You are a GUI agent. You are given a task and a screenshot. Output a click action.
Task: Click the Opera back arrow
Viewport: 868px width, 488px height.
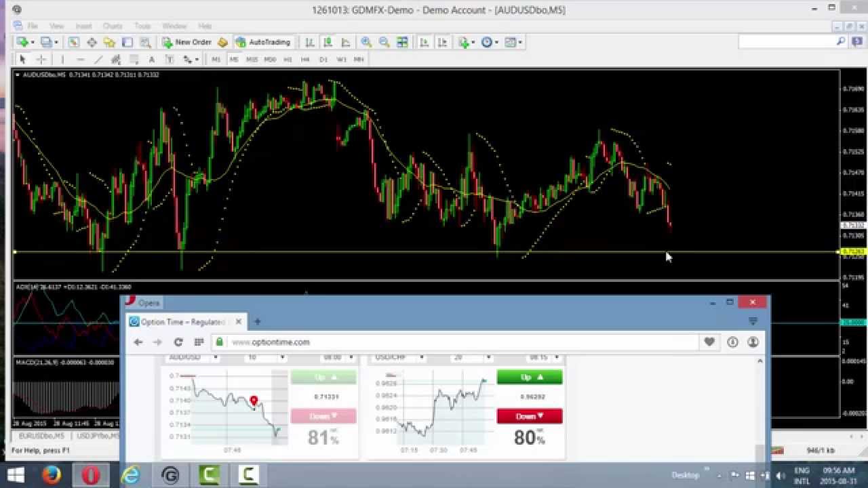click(138, 342)
